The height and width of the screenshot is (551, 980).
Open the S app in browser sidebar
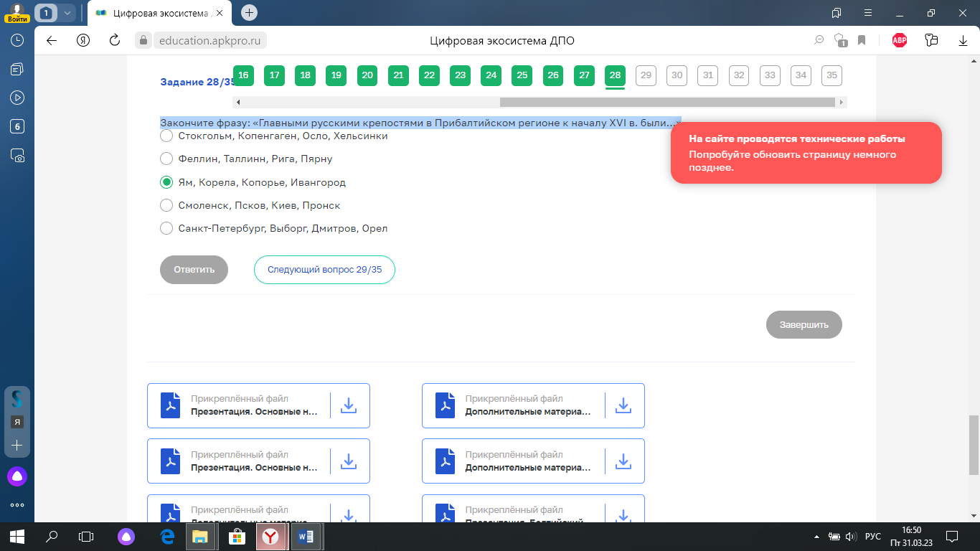(17, 398)
